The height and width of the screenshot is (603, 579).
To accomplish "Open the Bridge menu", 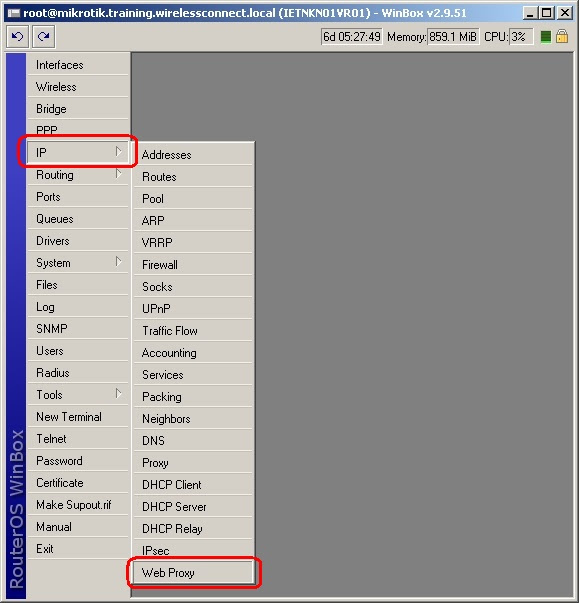I will click(x=78, y=109).
